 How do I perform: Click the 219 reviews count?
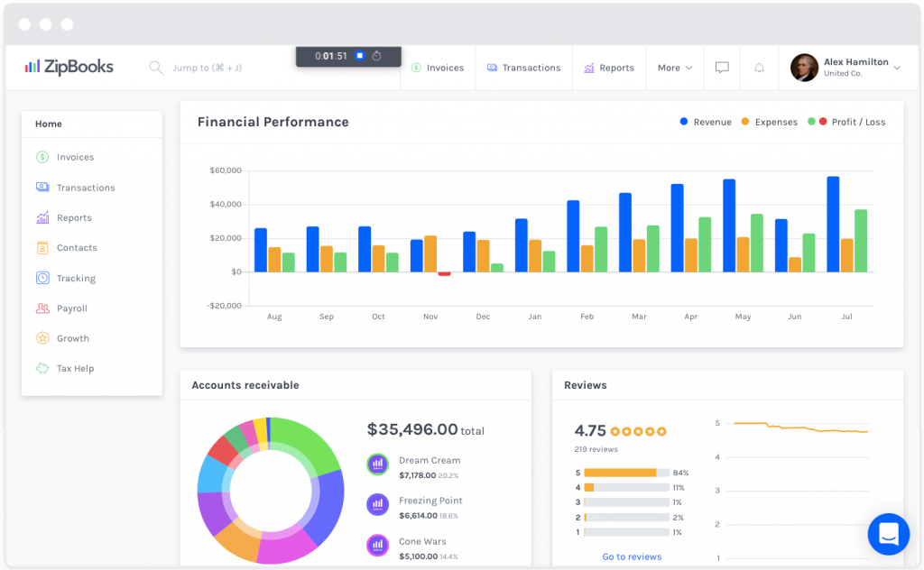click(x=596, y=449)
